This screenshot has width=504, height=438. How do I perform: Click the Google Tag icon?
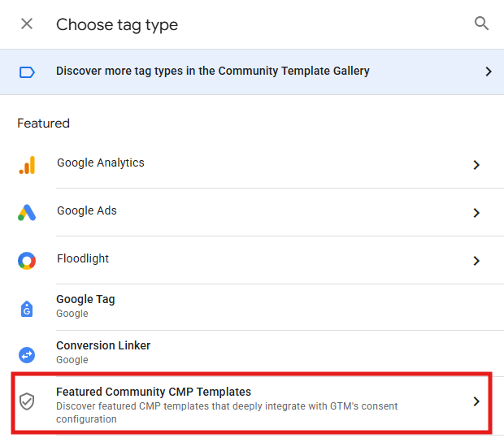pos(27,309)
